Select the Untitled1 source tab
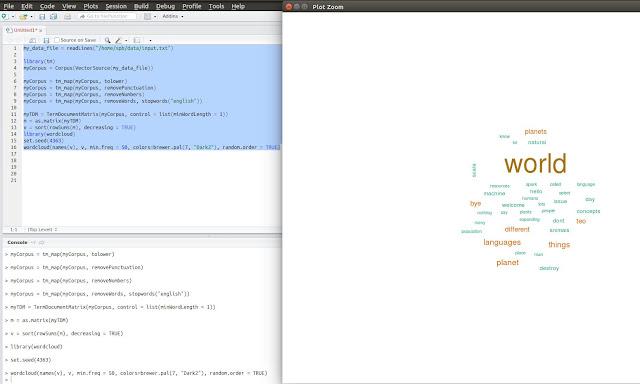The image size is (640, 384). [x=24, y=30]
